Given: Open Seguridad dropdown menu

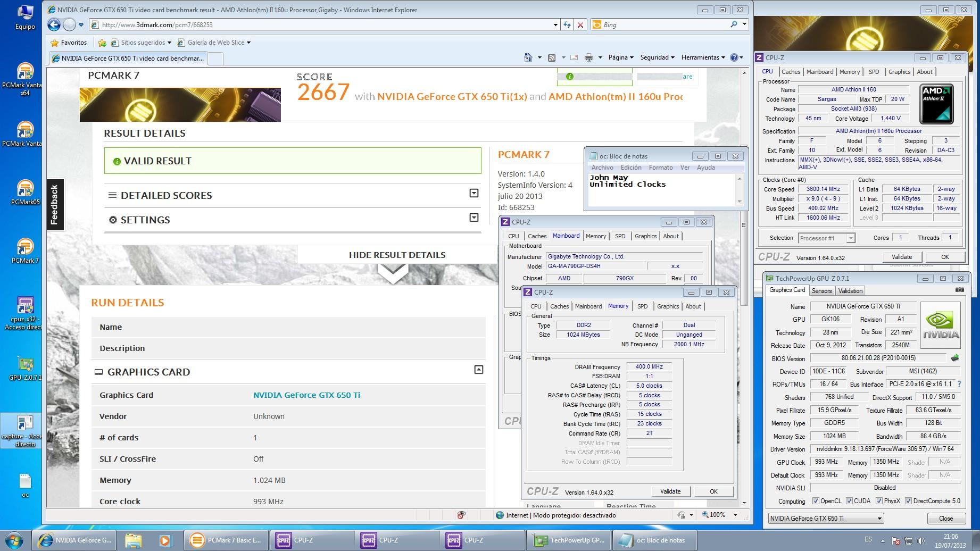Looking at the screenshot, I should point(657,57).
